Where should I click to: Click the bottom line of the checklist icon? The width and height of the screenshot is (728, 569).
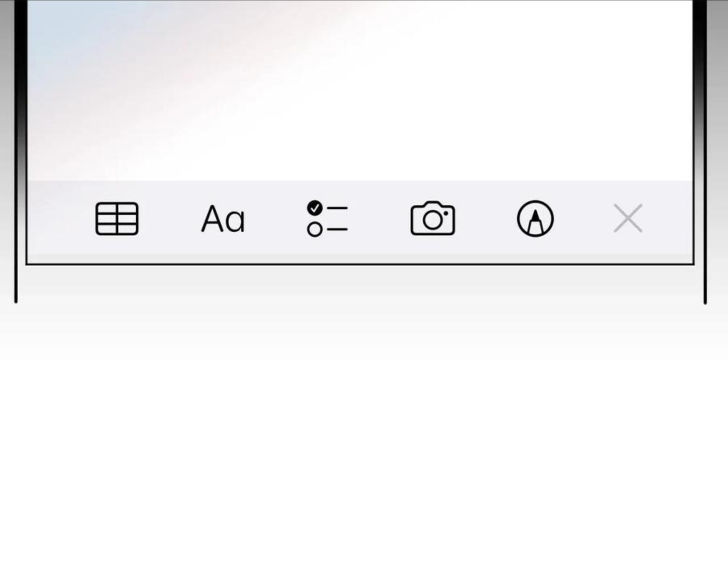click(337, 229)
